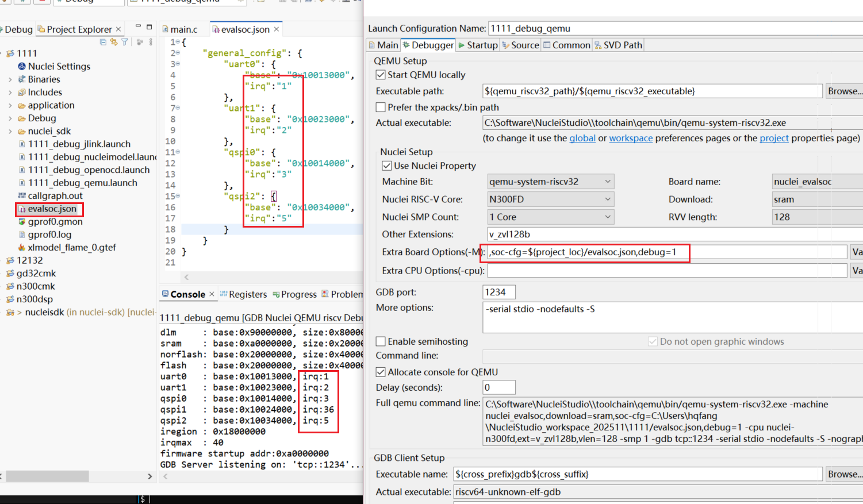Image resolution: width=863 pixels, height=504 pixels.
Task: Expand the nuclei_sdk folder
Action: point(10,131)
